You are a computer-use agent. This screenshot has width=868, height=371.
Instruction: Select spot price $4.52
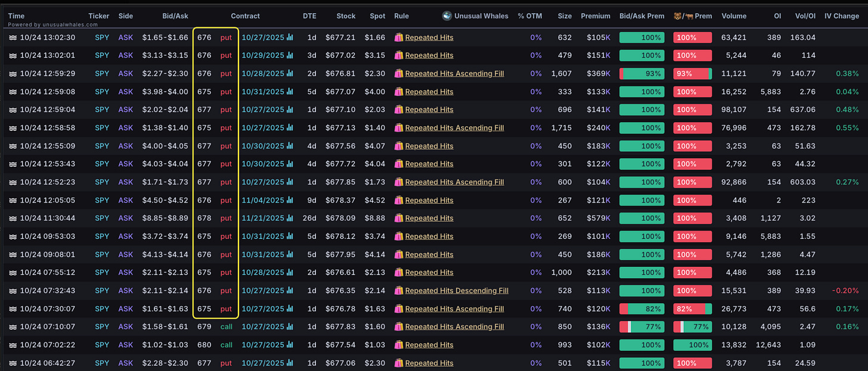(x=375, y=200)
